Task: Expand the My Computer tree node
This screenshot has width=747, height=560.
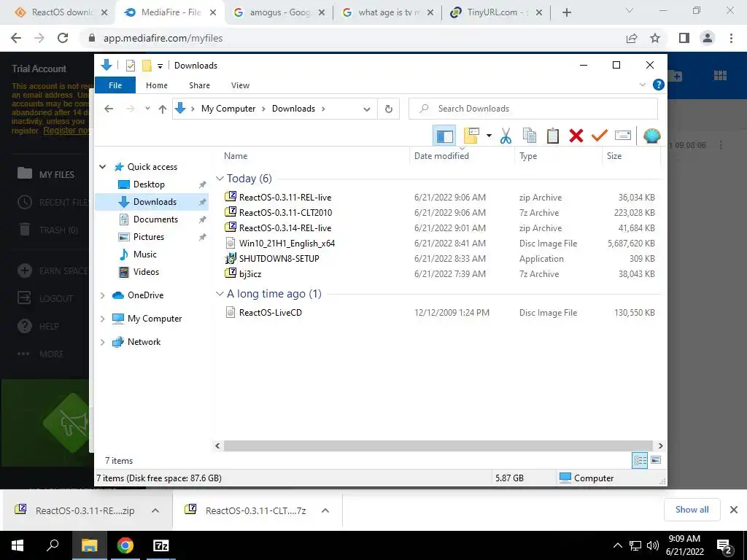Action: (102, 319)
